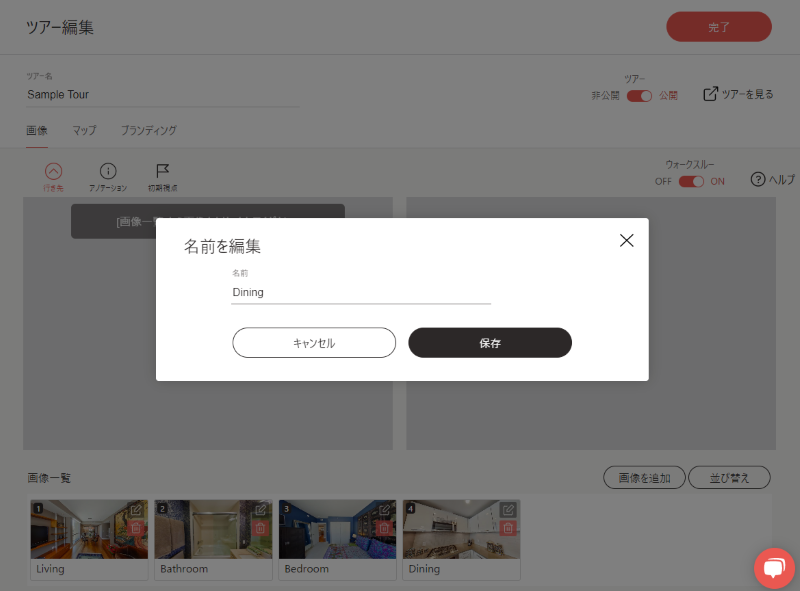Click 画像を追加 button
This screenshot has width=800, height=591.
(644, 478)
